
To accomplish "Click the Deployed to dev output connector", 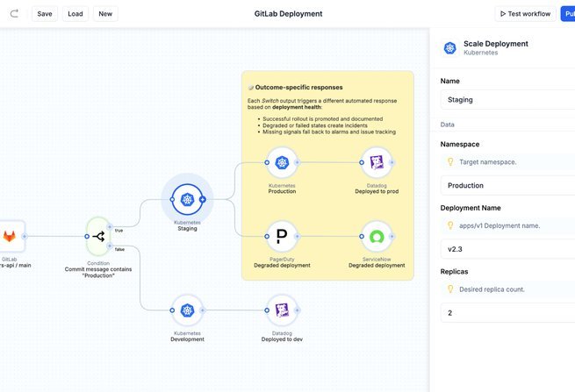I will [x=297, y=310].
